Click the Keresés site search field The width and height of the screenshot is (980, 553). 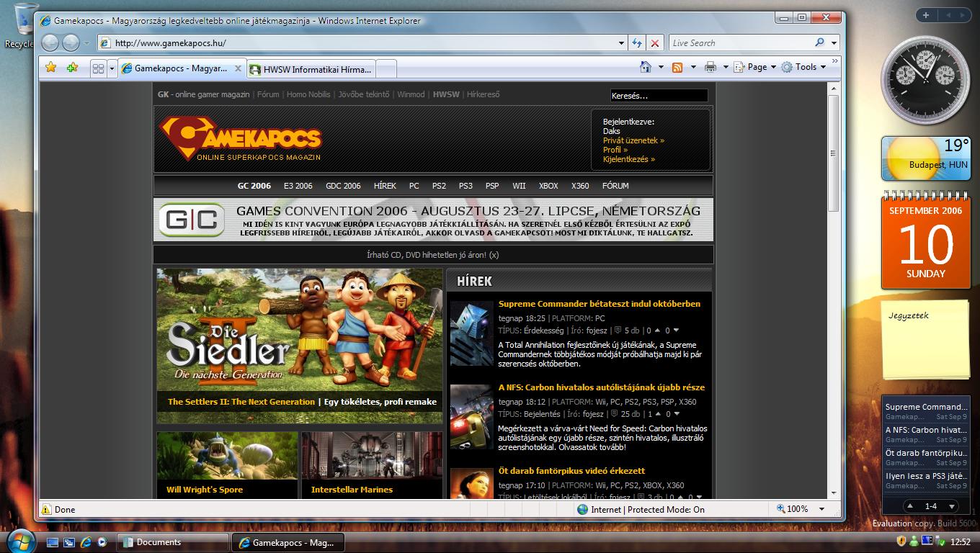[659, 95]
